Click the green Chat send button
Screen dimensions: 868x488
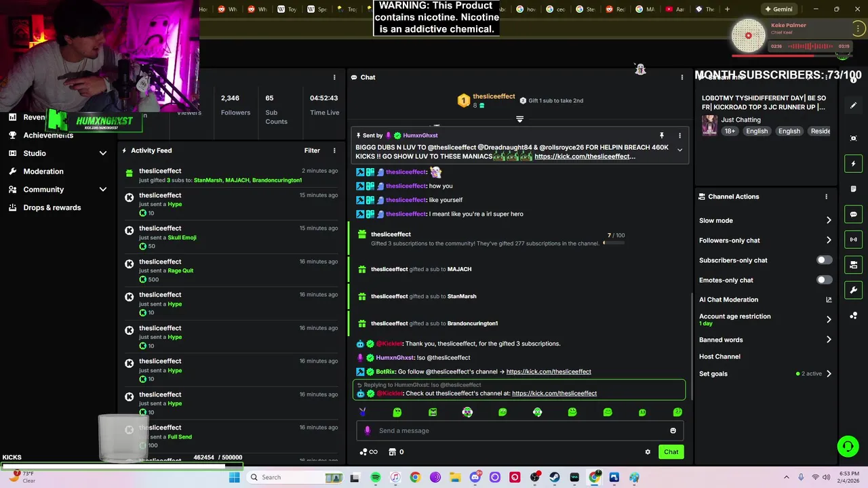click(x=671, y=452)
